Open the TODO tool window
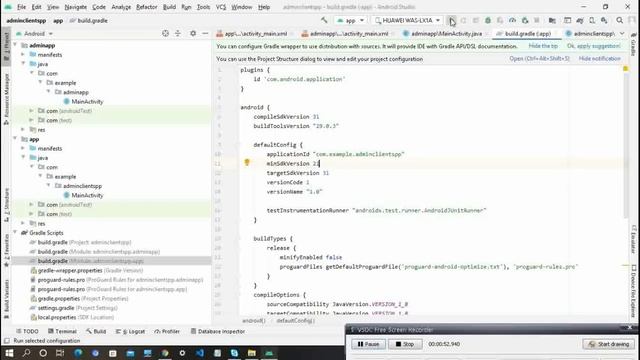Image resolution: width=640 pixels, height=360 pixels. point(27,331)
